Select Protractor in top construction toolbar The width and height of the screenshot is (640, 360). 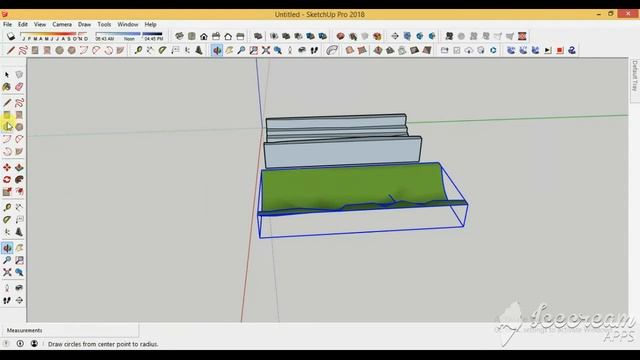point(163,50)
